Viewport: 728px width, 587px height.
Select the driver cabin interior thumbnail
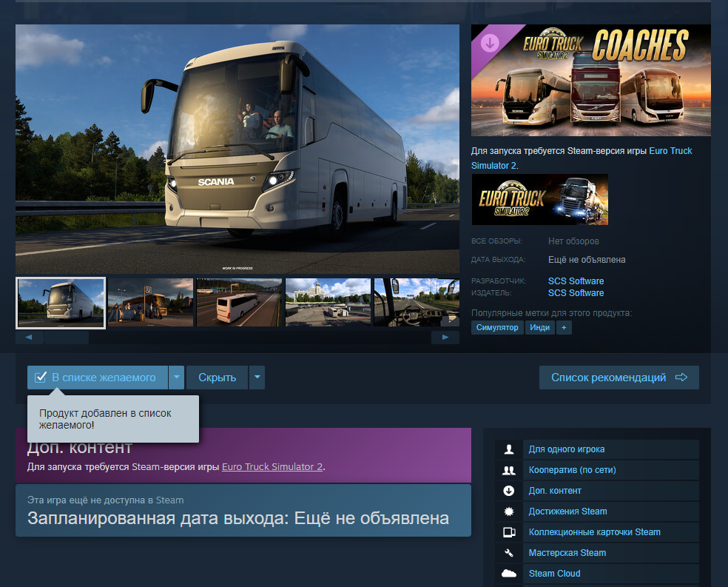417,302
